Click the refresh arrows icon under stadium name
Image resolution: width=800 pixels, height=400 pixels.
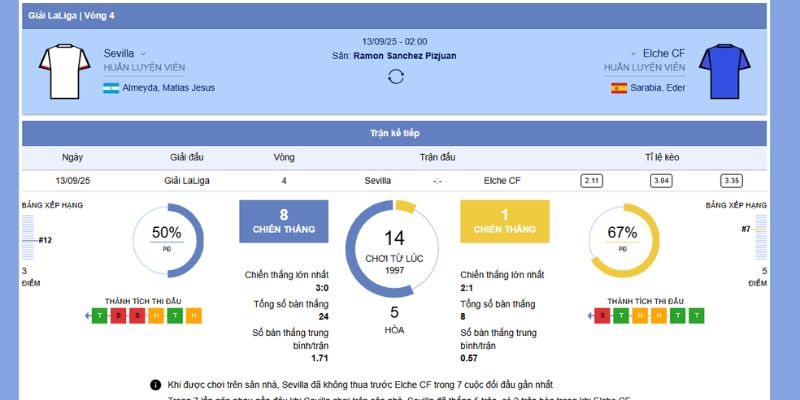coord(395,77)
